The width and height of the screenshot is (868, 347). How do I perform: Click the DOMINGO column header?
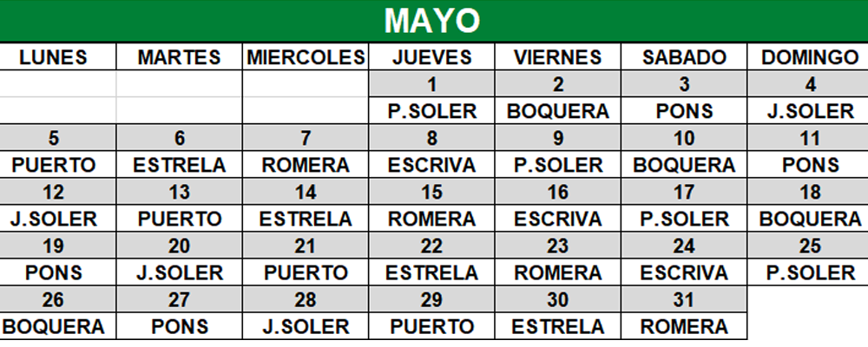pos(810,57)
